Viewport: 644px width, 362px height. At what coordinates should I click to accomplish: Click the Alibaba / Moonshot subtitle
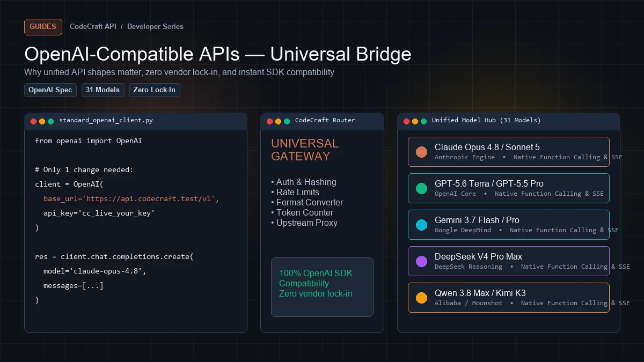coord(469,304)
